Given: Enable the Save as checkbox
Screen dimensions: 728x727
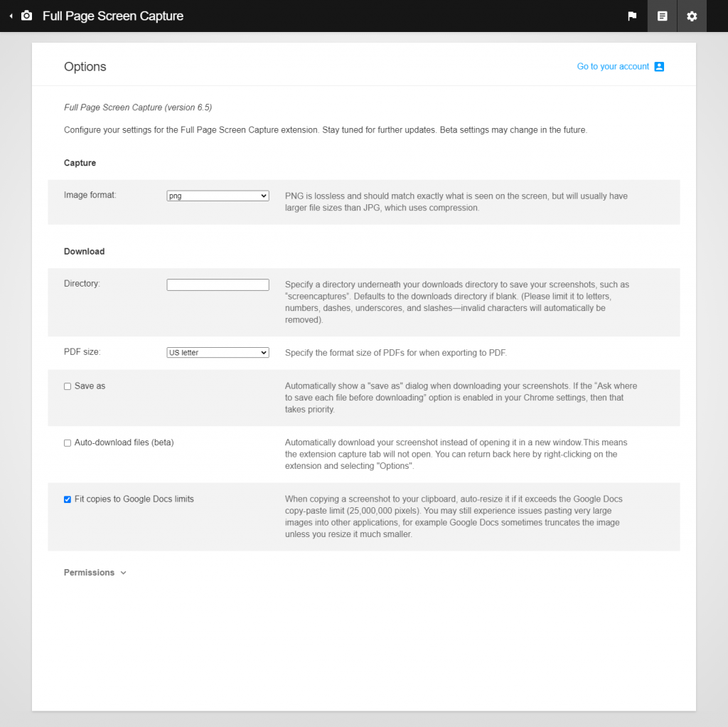Looking at the screenshot, I should pyautogui.click(x=68, y=386).
